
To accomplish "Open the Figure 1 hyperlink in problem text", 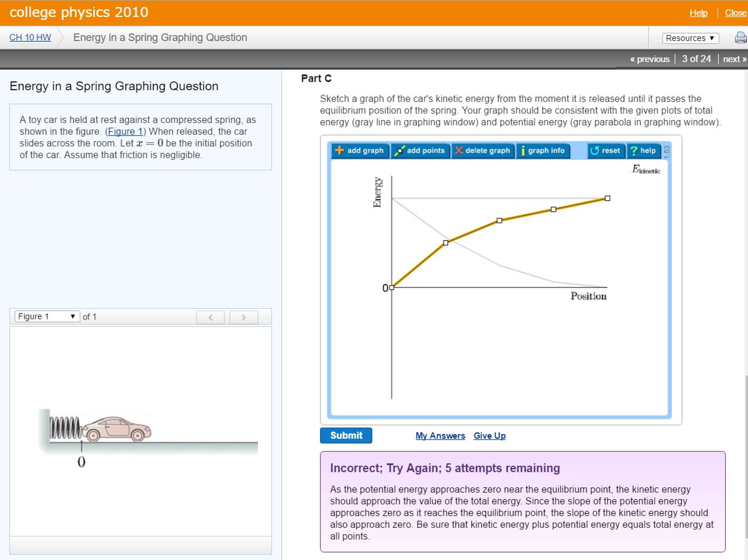I will (x=125, y=132).
